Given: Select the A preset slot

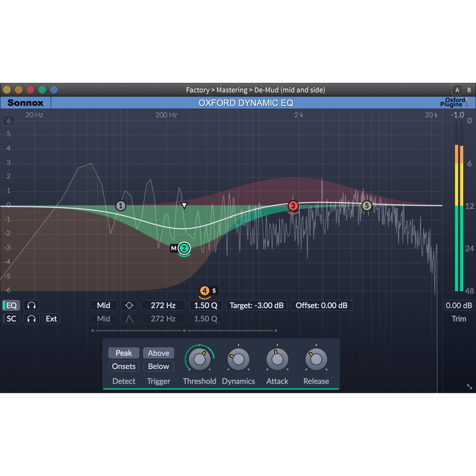Looking at the screenshot, I should click(x=457, y=90).
